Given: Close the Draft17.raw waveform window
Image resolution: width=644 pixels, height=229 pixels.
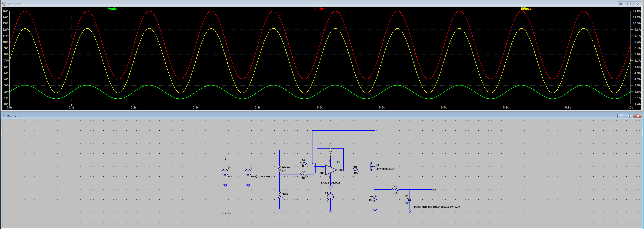Looking at the screenshot, I should (637, 4).
